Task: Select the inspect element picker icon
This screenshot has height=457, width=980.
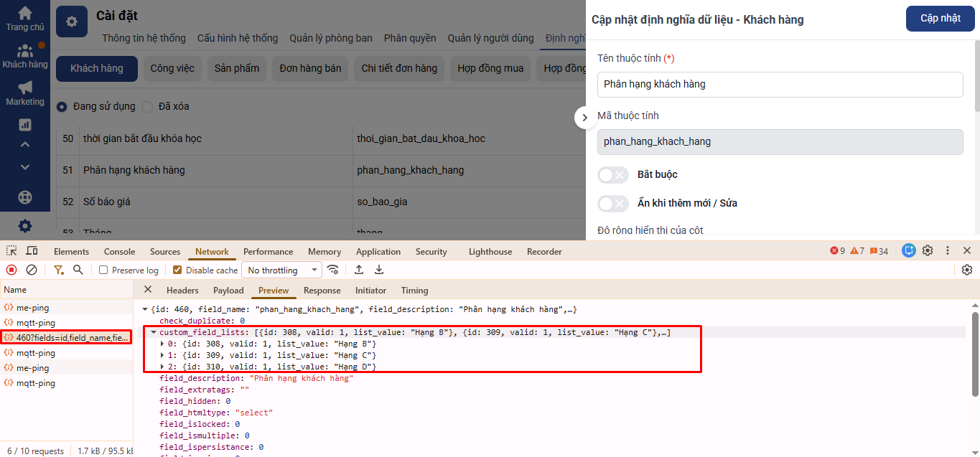Action: (11, 251)
